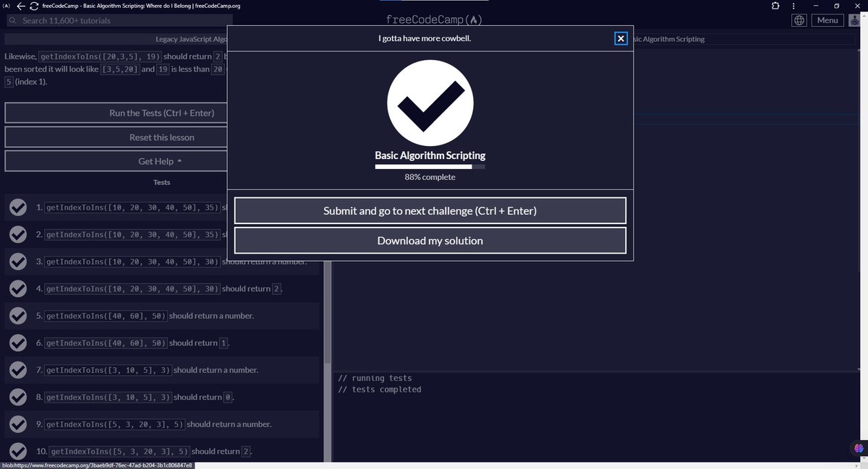The image size is (868, 469).
Task: Click the checkmark icon for test 2
Action: point(18,235)
